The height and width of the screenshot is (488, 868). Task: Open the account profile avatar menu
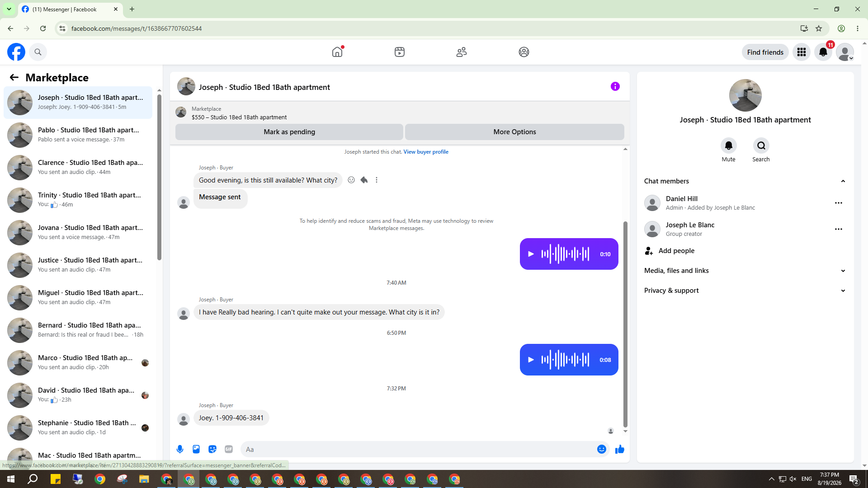(845, 52)
